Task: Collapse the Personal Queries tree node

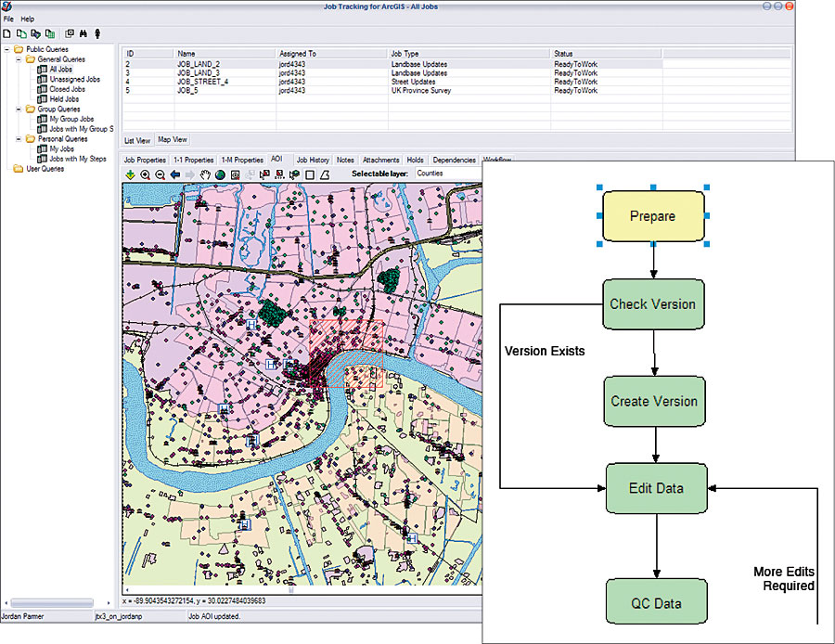Action: coord(19,138)
